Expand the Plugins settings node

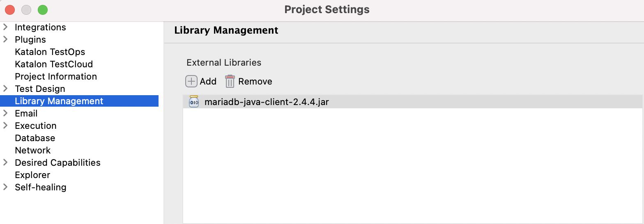tap(5, 39)
